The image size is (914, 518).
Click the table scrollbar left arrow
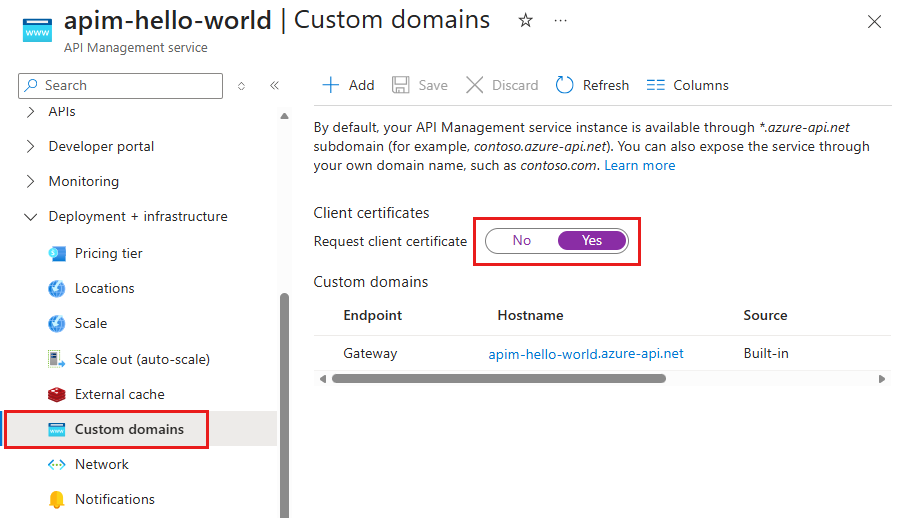click(323, 379)
